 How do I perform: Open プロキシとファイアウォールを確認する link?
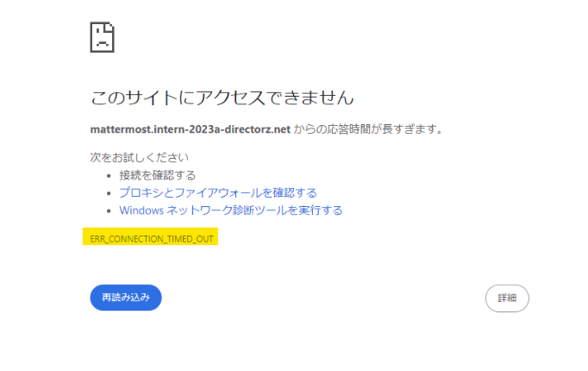(x=218, y=192)
